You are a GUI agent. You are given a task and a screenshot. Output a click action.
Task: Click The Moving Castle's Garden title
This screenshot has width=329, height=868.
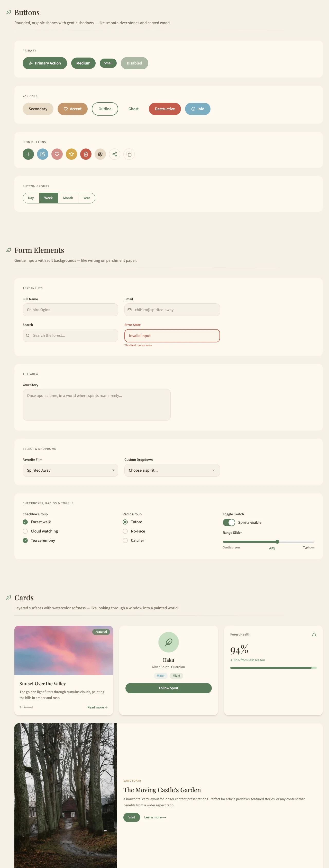pyautogui.click(x=162, y=790)
